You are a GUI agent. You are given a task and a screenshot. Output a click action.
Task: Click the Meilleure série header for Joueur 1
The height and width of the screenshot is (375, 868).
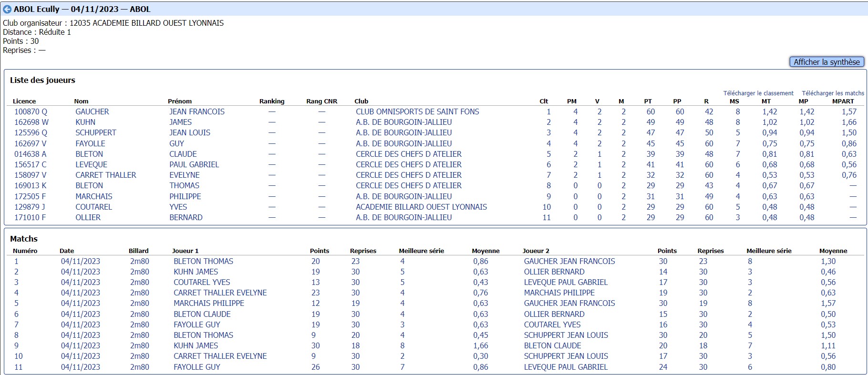421,251
